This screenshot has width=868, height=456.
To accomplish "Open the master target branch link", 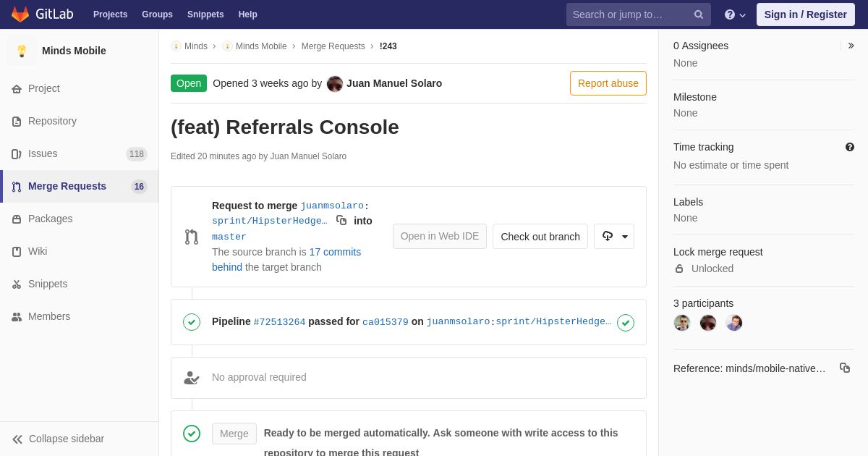I will point(229,237).
